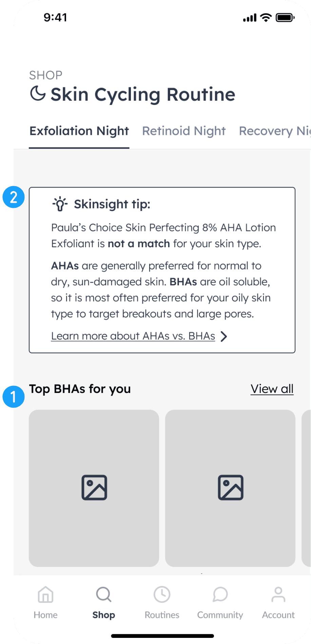The image size is (311, 644).
Task: Open Learn more about AHAs vs. BHAs
Action: [133, 336]
